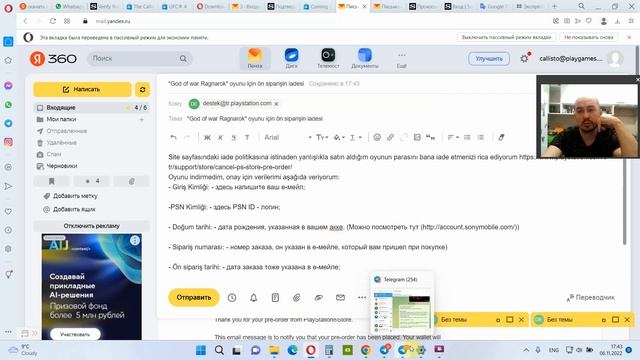
Task: Open the Arial font dropdown
Action: coord(287,138)
